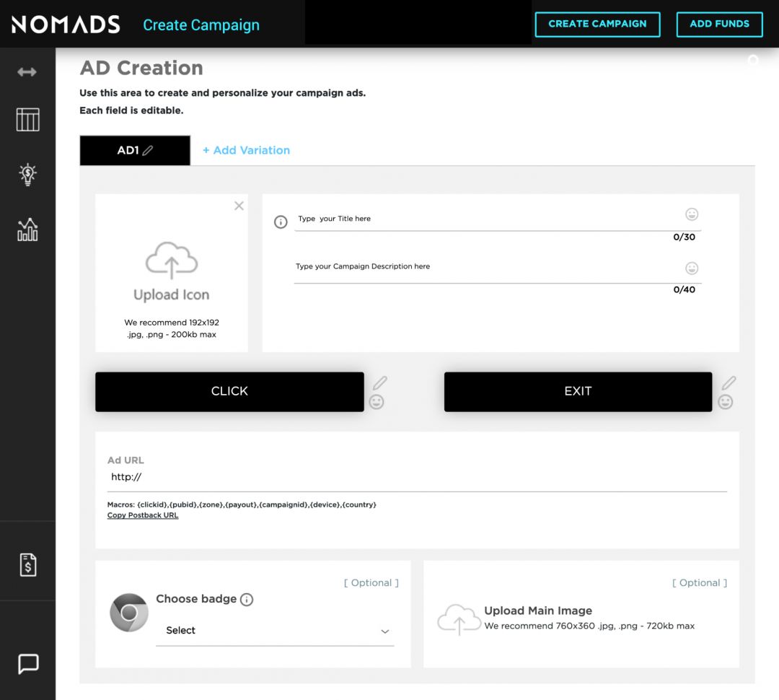The width and height of the screenshot is (779, 700).
Task: Click the ADD FUNDS button
Action: point(719,24)
